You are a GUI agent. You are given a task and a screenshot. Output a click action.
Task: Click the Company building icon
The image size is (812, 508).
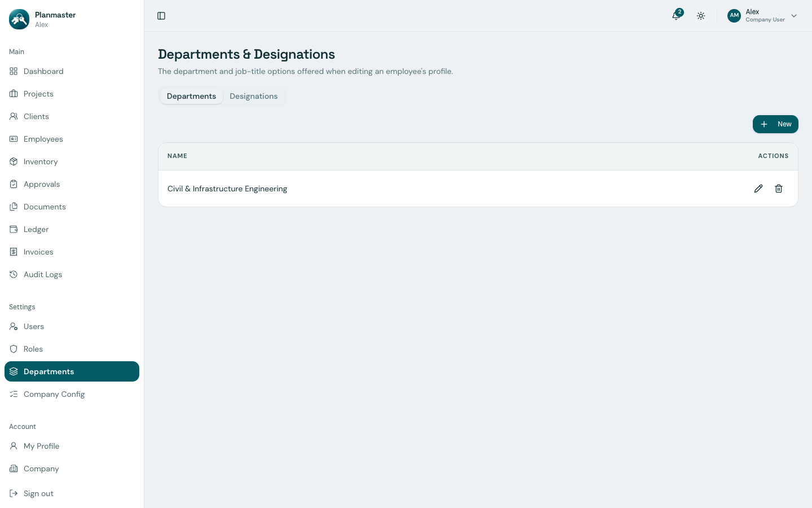click(x=14, y=468)
